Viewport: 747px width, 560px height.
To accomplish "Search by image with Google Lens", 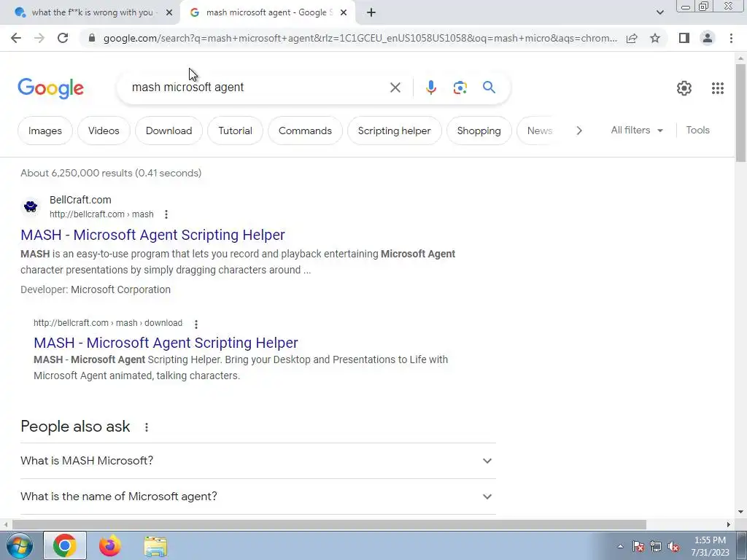I will [x=460, y=87].
